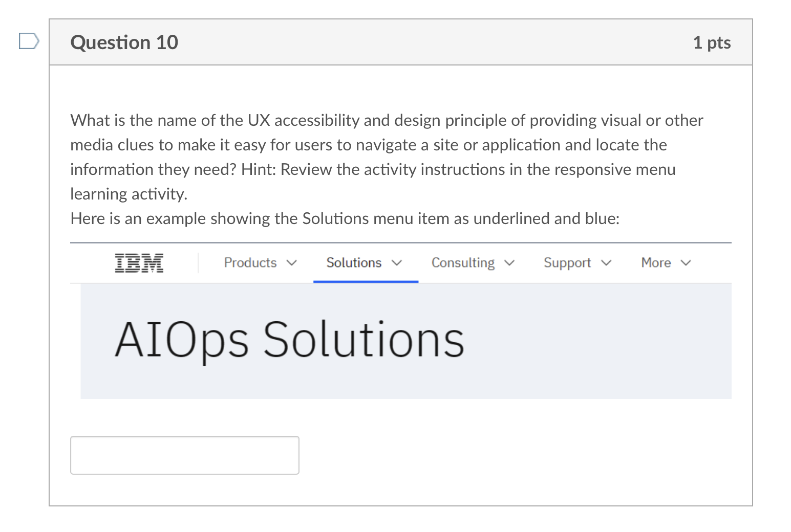Open the Support menu item

point(567,263)
